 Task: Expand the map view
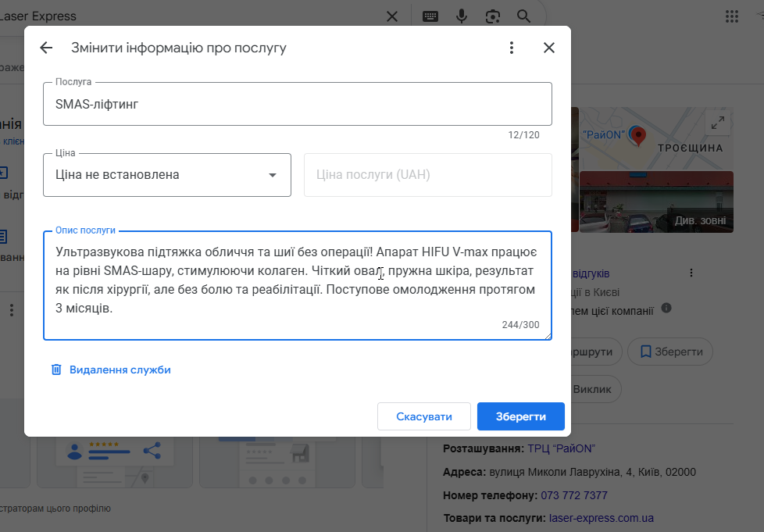716,123
